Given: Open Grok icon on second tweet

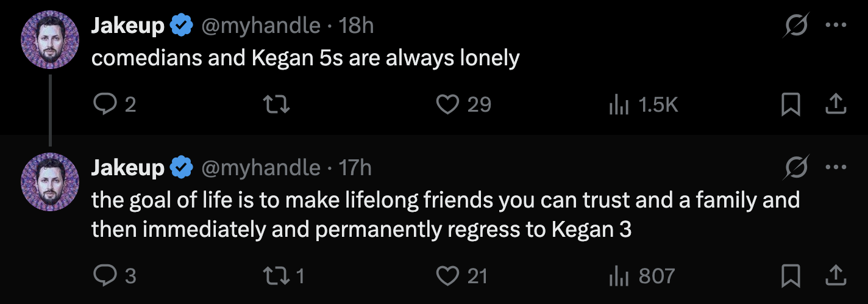Looking at the screenshot, I should click(x=797, y=167).
